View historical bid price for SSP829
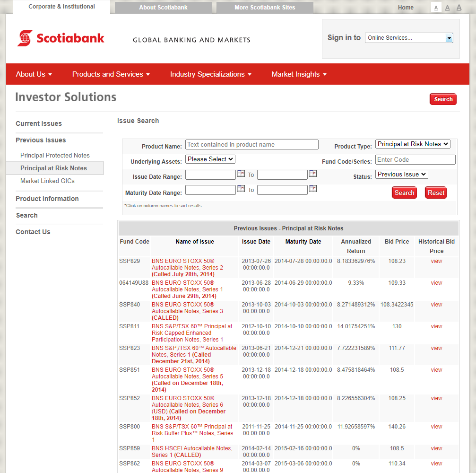The image size is (476, 473). click(436, 261)
